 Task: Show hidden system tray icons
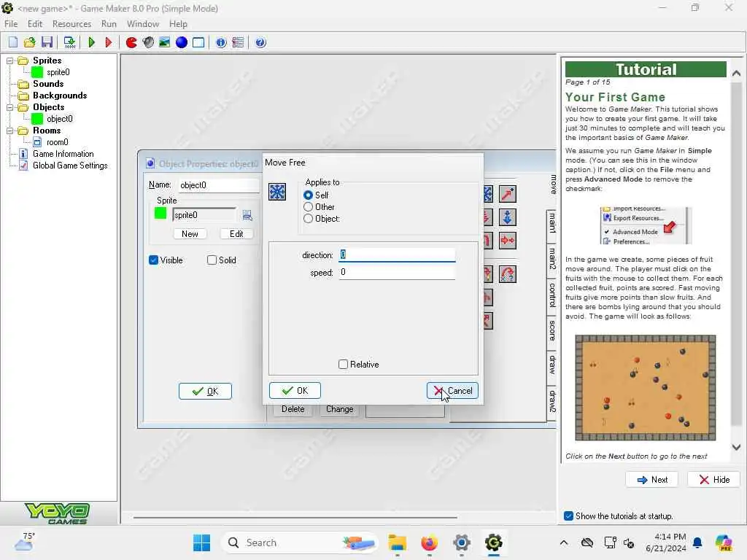tap(564, 542)
